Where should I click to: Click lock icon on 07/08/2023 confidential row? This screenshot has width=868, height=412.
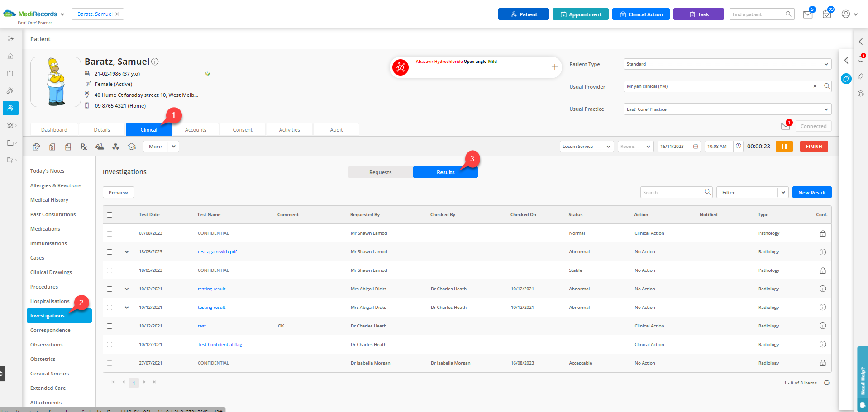(x=823, y=233)
